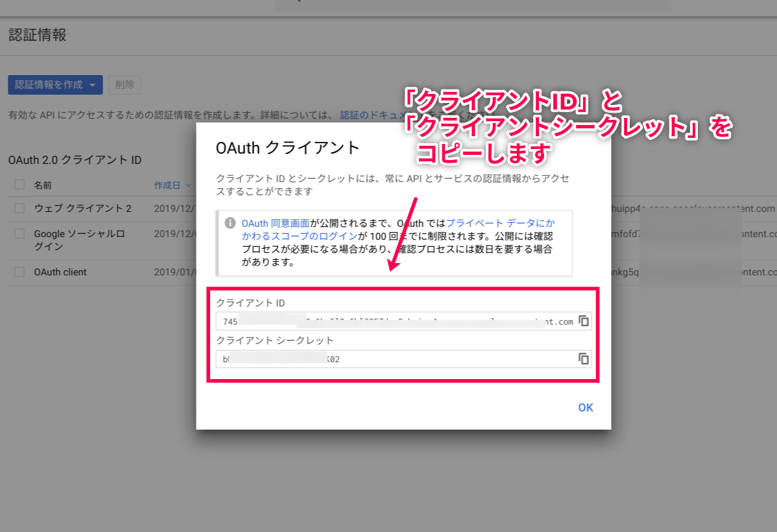Click the 認証情報 page title
Screen dimensions: 777x532
[37, 35]
